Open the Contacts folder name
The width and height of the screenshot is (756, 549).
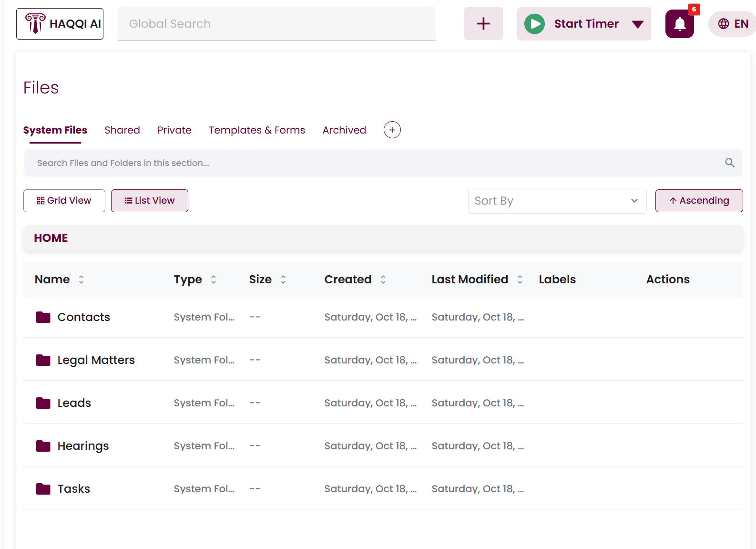coord(84,317)
